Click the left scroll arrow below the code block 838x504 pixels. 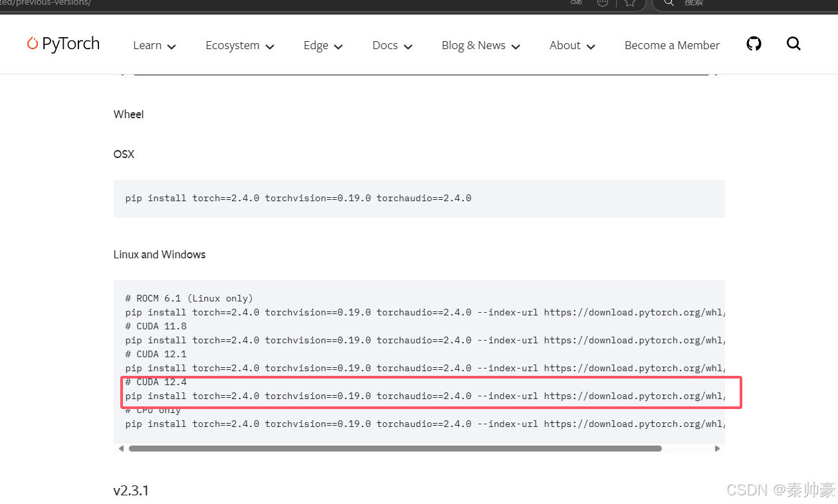121,448
